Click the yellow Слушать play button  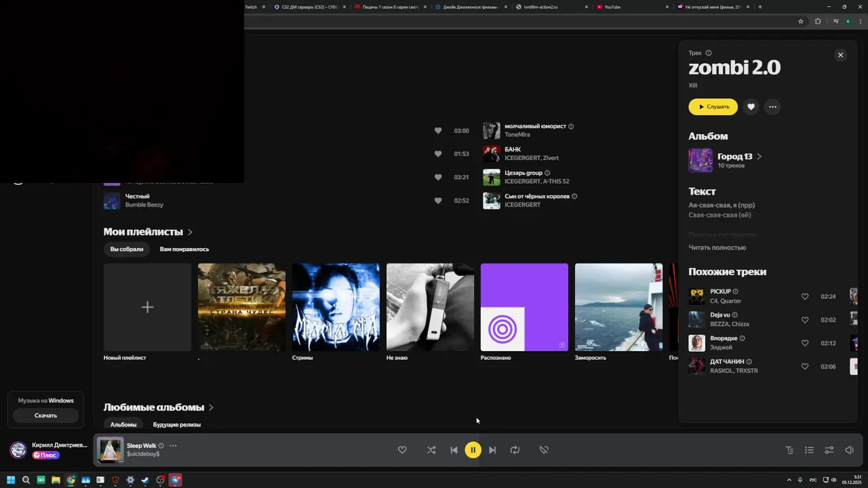click(713, 106)
